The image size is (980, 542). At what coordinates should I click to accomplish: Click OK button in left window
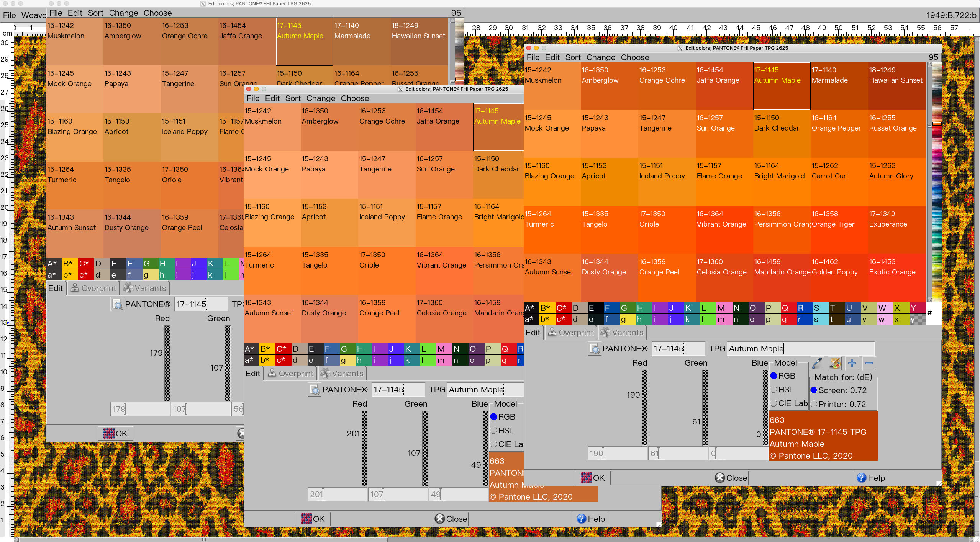click(x=115, y=433)
